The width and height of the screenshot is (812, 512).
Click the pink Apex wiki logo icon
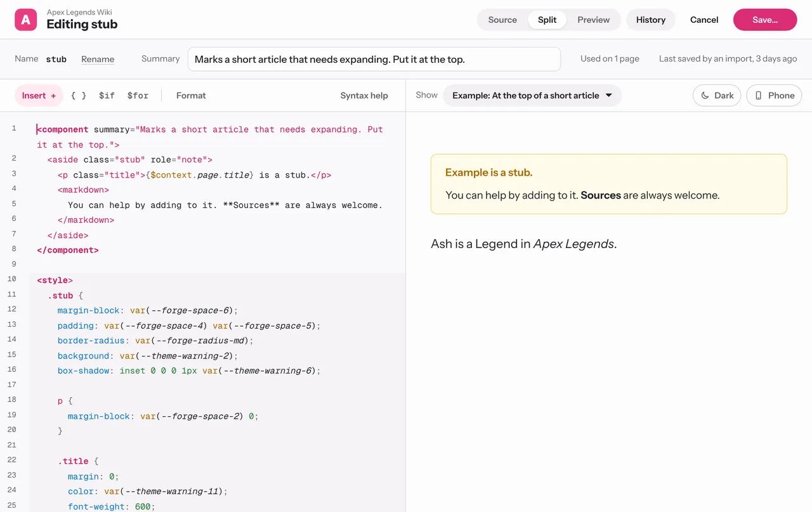tap(25, 20)
